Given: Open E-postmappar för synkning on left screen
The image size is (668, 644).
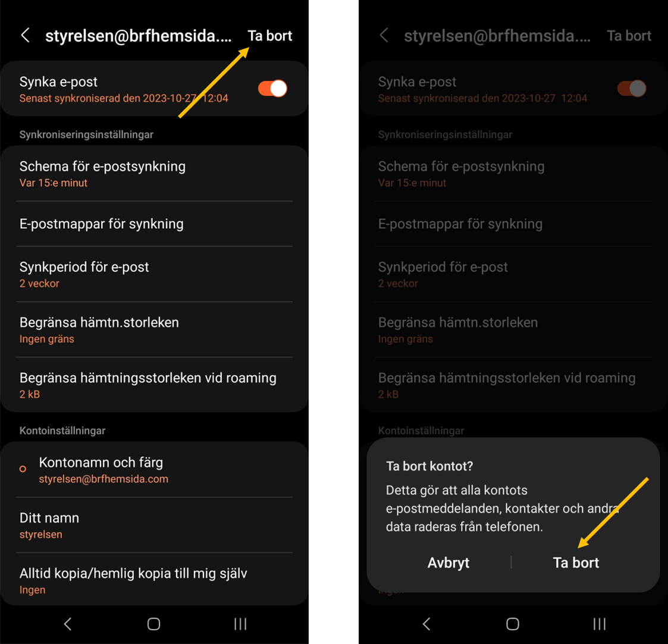Looking at the screenshot, I should 154,224.
